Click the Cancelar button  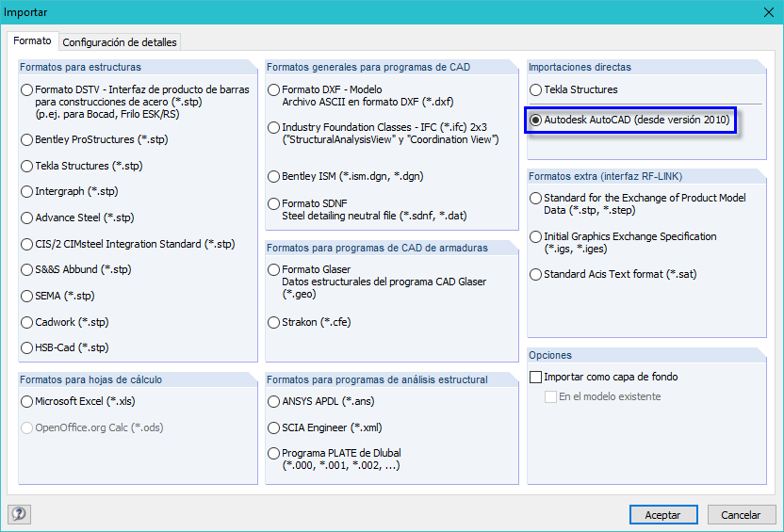(x=742, y=515)
